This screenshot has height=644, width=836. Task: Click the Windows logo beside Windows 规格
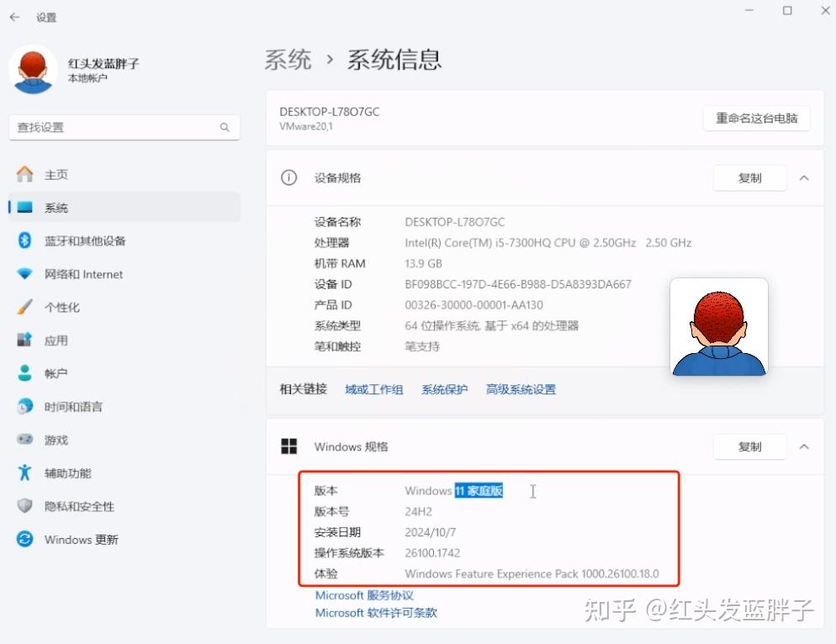tap(289, 446)
